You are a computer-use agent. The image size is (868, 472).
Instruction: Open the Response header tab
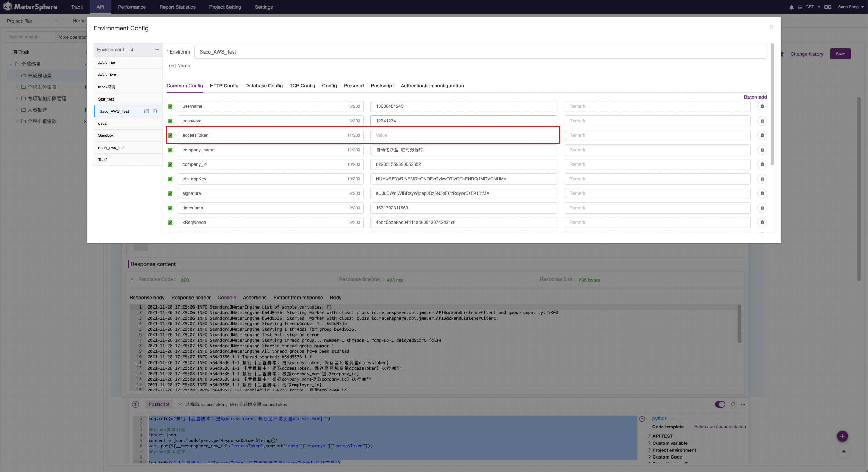click(191, 298)
